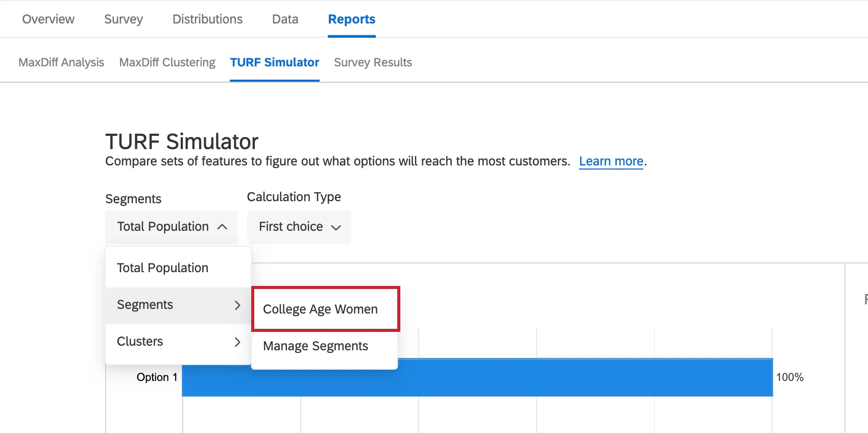Collapse the Total Population segments dropdown
This screenshot has height=433, width=868.
[171, 227]
